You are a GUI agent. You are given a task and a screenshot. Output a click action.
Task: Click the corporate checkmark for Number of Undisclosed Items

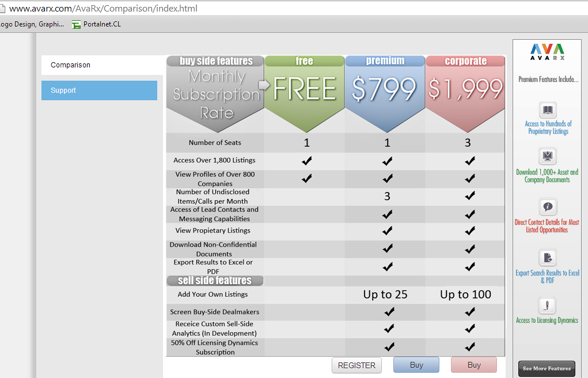(470, 195)
